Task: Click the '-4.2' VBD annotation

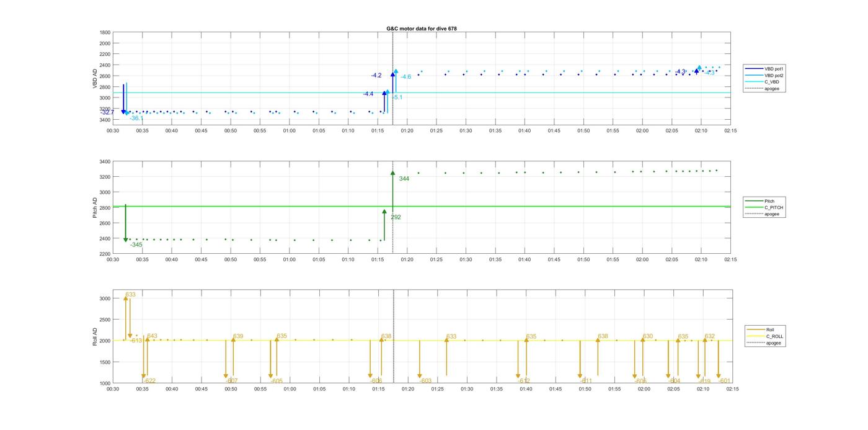Action: [376, 75]
